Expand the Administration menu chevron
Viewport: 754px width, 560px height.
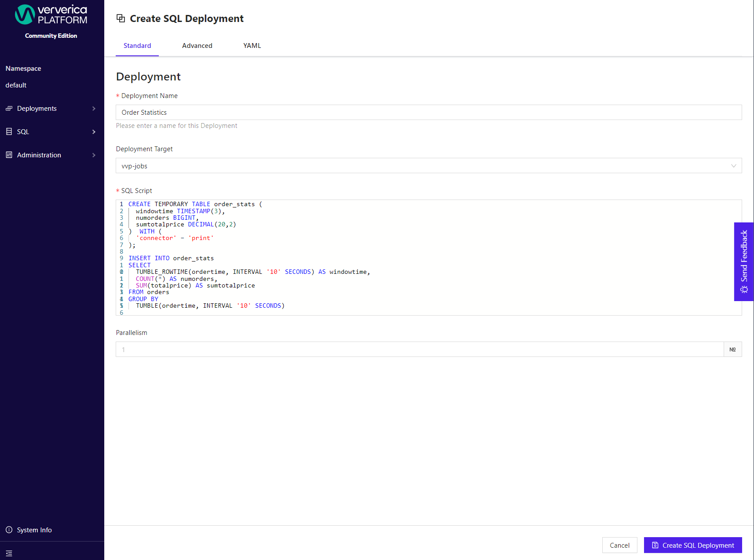click(94, 155)
